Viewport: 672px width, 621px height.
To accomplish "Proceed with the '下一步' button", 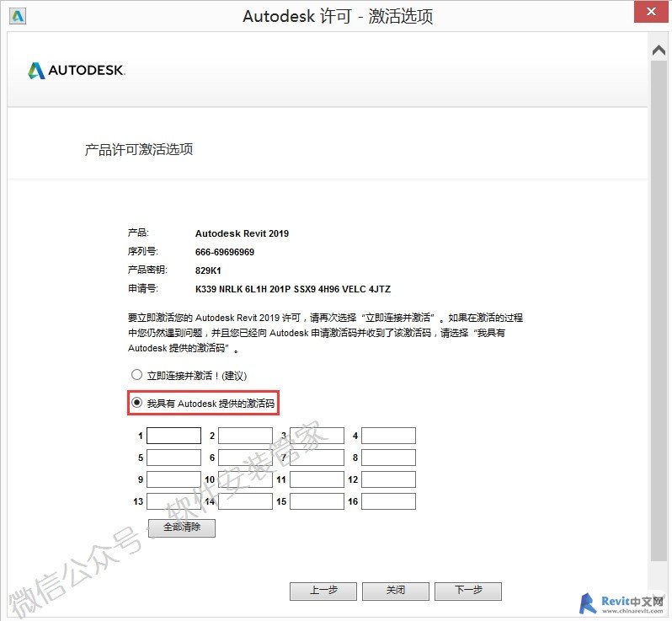I will (468, 591).
